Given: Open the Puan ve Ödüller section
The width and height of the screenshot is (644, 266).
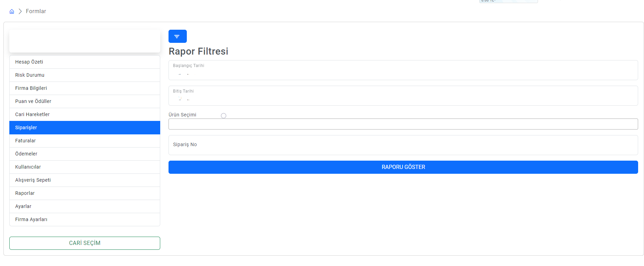Looking at the screenshot, I should [85, 102].
